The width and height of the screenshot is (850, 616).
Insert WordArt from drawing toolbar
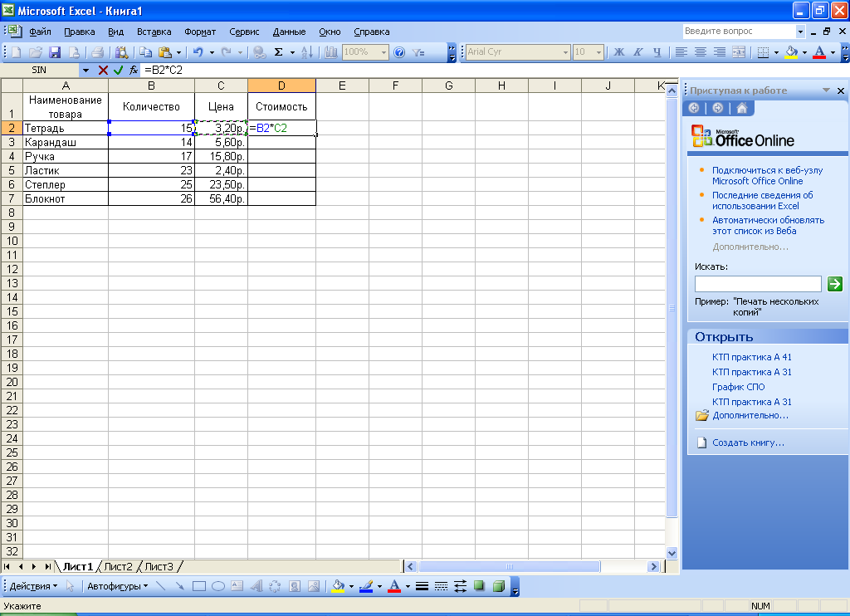(256, 586)
